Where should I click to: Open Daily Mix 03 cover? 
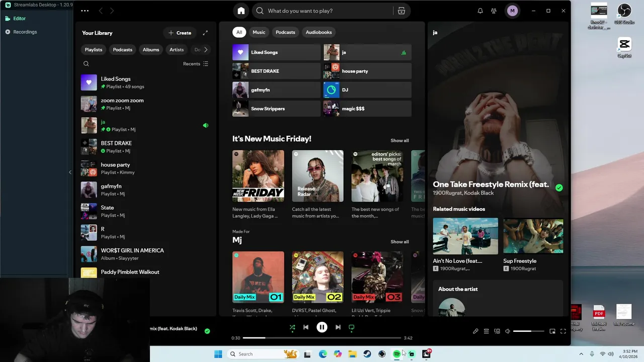377,277
